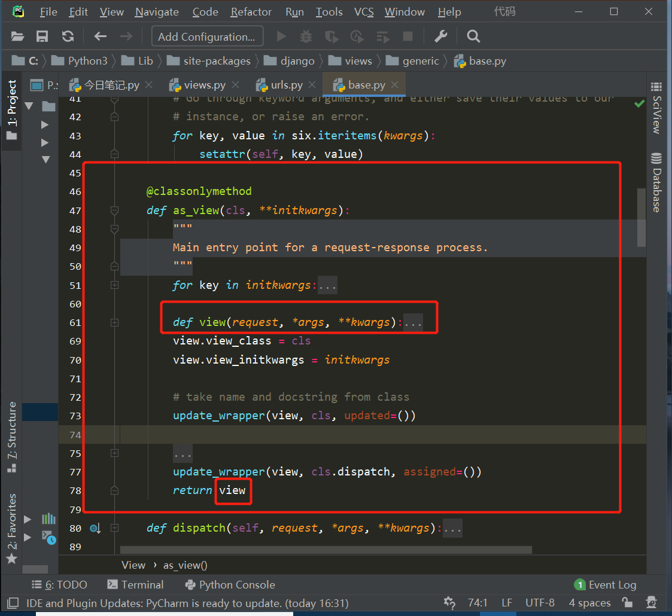Click the Search Everywhere magnifier icon

coord(473,36)
